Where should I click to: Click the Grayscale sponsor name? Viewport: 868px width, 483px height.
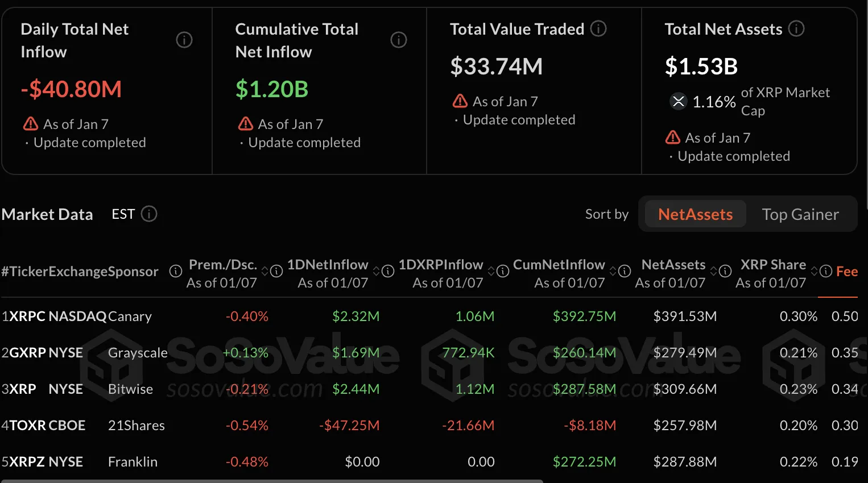(x=137, y=352)
